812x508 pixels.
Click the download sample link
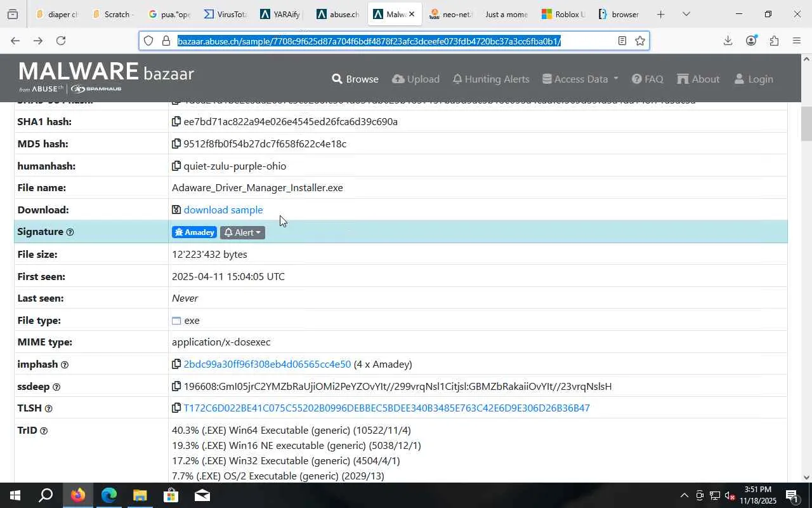pos(223,210)
